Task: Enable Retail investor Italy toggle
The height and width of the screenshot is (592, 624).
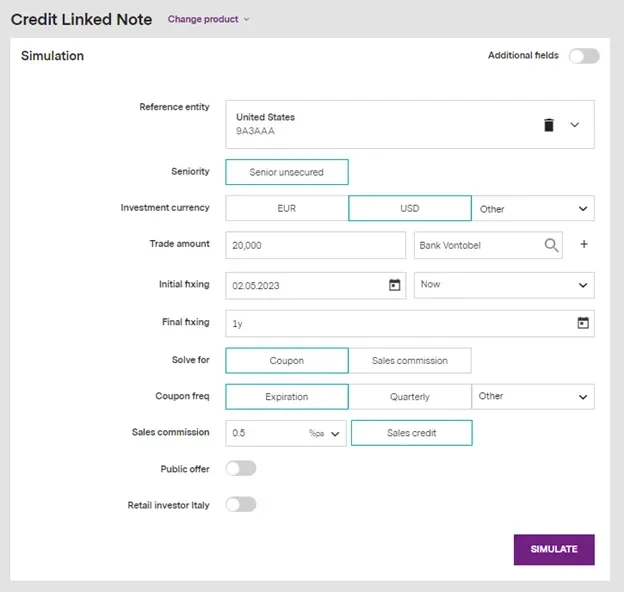Action: pos(241,504)
